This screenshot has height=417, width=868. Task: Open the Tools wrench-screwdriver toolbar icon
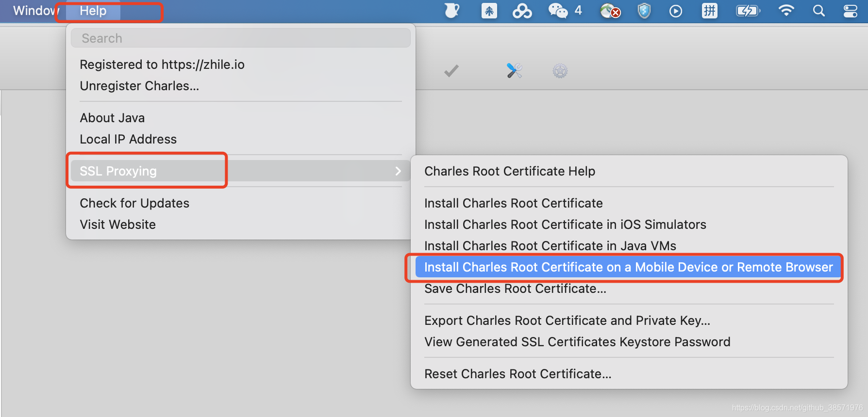tap(515, 71)
